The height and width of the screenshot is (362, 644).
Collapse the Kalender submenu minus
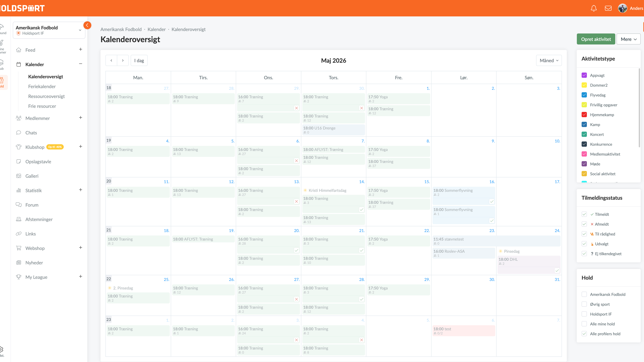point(80,64)
